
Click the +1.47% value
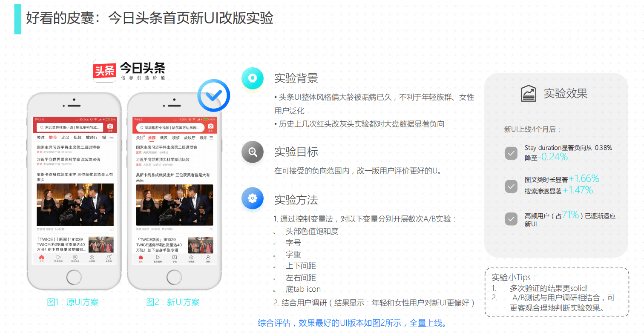coord(578,190)
